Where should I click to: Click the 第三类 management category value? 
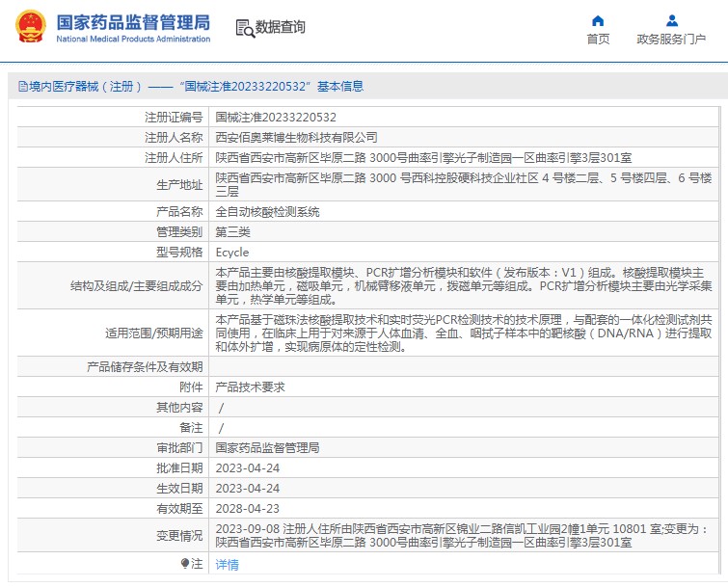click(x=232, y=232)
